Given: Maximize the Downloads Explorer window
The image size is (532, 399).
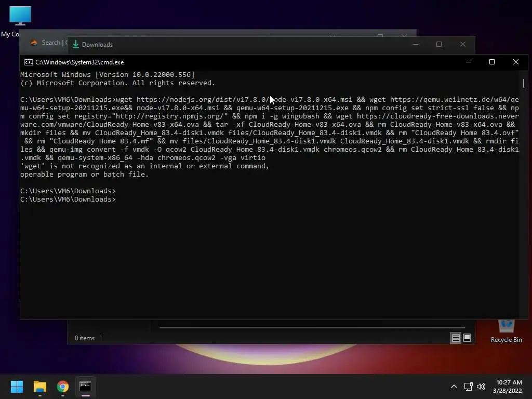Looking at the screenshot, I should [x=439, y=45].
